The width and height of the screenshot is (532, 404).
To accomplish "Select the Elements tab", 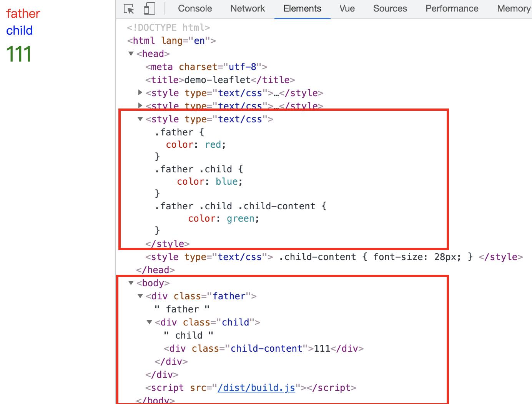I will click(x=302, y=8).
